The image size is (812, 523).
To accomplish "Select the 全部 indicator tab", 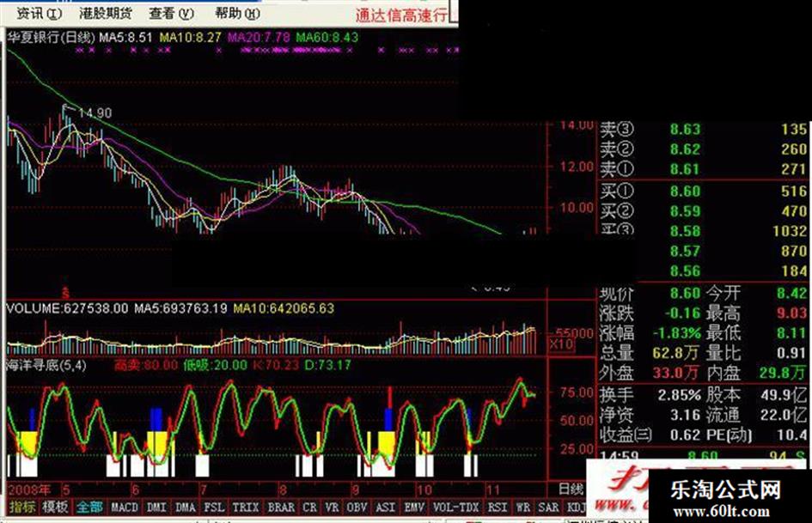I will click(89, 507).
